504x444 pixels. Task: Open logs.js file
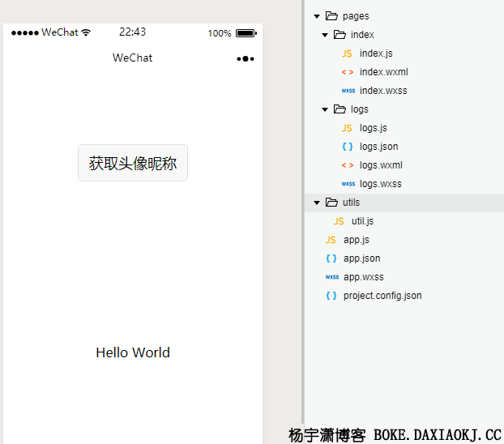[x=374, y=128]
